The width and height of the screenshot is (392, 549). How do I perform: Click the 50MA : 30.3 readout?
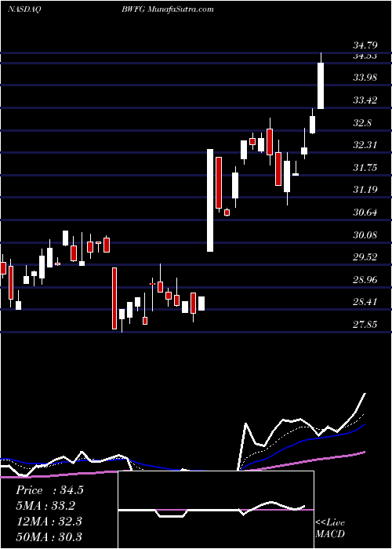point(49,536)
